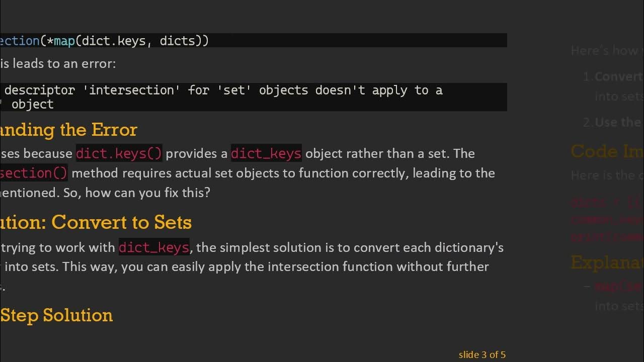
Task: Click the "is leads to an error:" text
Action: tap(58, 64)
